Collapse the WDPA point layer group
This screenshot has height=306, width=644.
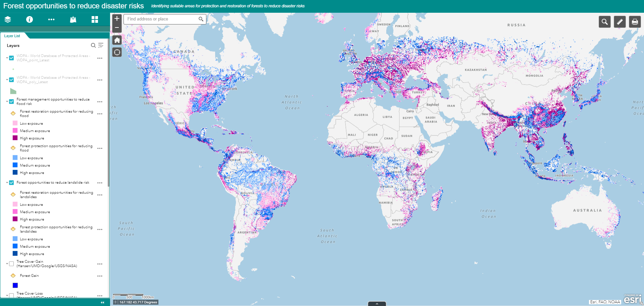(7, 58)
